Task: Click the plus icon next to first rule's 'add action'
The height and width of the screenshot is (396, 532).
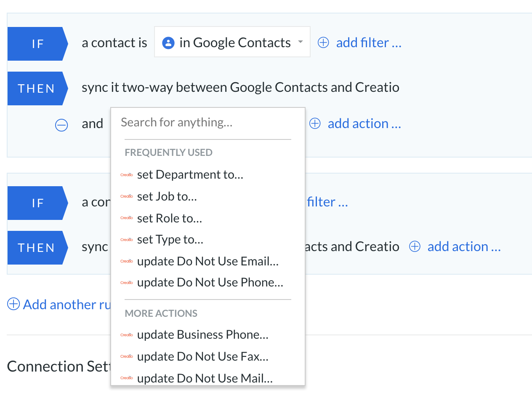Action: click(315, 123)
